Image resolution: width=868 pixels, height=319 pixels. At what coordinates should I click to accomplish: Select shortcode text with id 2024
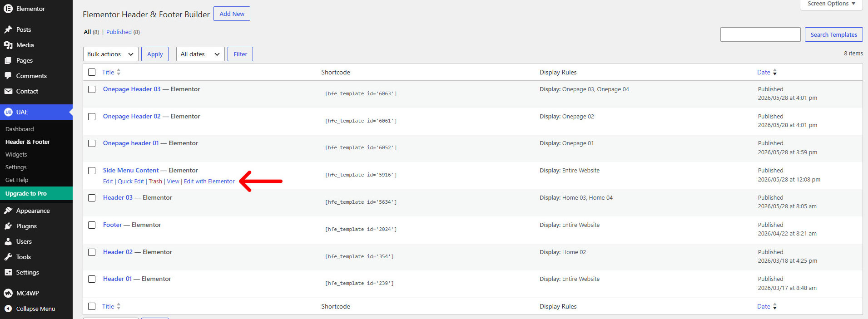point(361,229)
